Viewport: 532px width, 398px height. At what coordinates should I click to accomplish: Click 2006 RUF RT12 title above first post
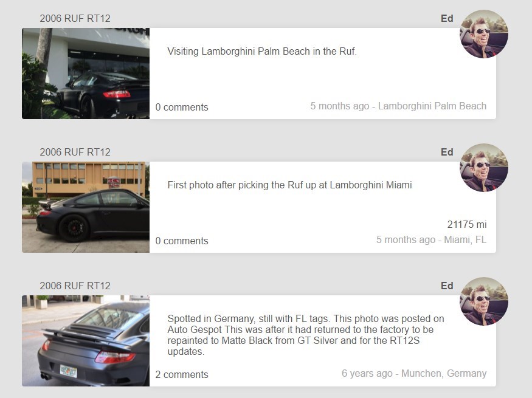point(75,18)
